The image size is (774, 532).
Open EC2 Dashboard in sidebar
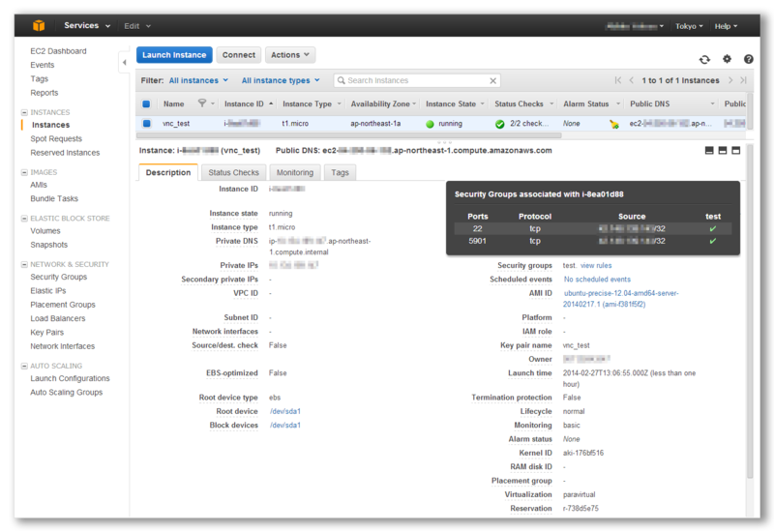pyautogui.click(x=58, y=51)
